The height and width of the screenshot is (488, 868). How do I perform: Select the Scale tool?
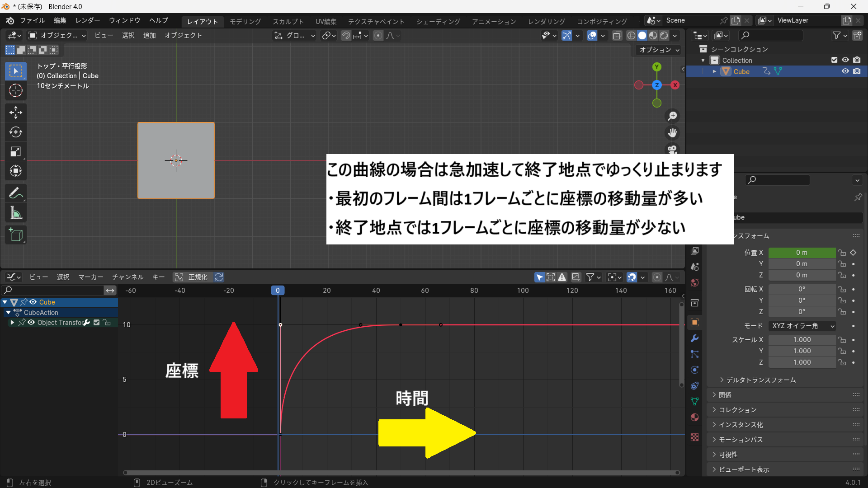pyautogui.click(x=16, y=152)
